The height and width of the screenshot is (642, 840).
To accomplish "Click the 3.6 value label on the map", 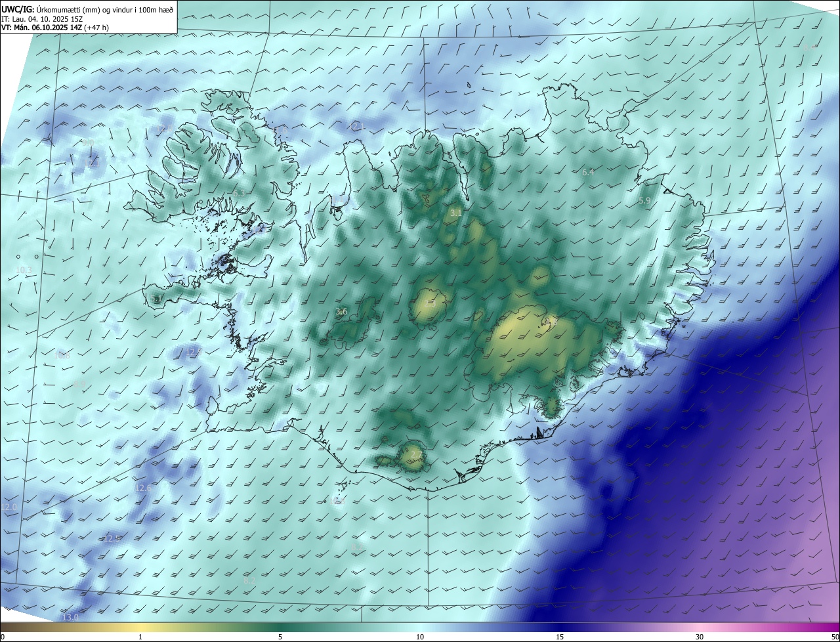I will point(341,312).
